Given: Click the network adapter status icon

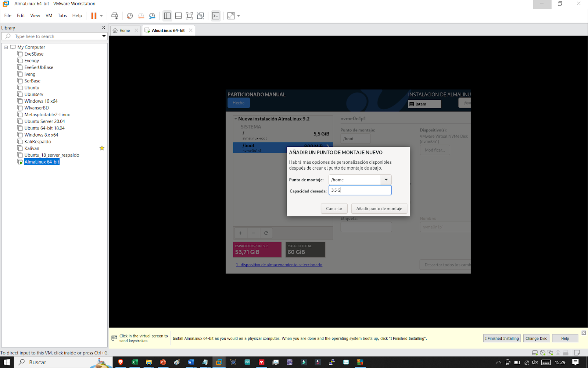Looking at the screenshot, I should point(550,353).
